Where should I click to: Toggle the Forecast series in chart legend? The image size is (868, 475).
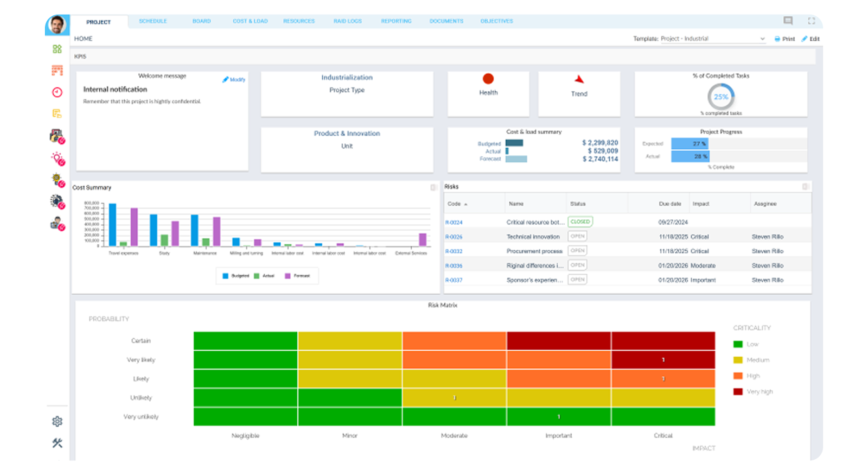(297, 276)
